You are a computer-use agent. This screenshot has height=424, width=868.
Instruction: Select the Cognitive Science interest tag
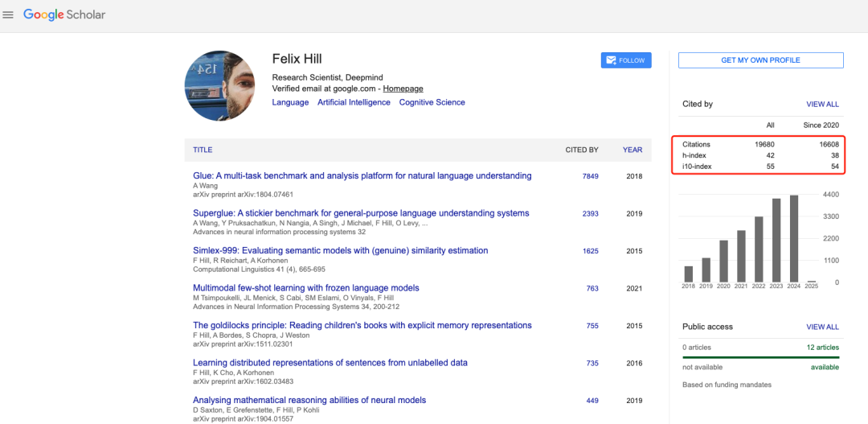click(432, 102)
